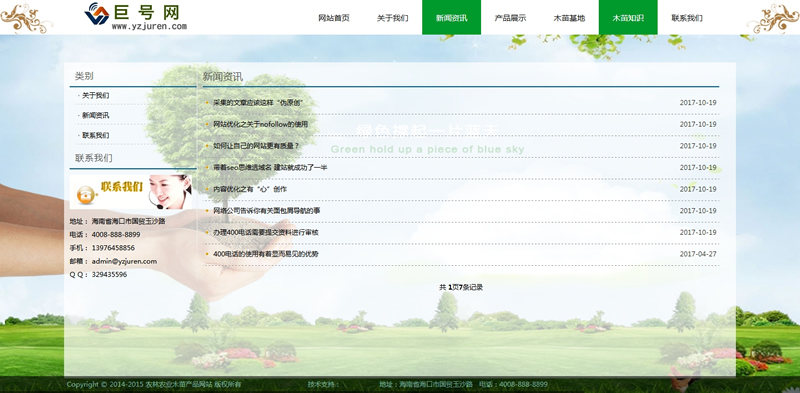Open the 产品展示 navigation item
Screen dimensions: 800x393
pyautogui.click(x=510, y=18)
